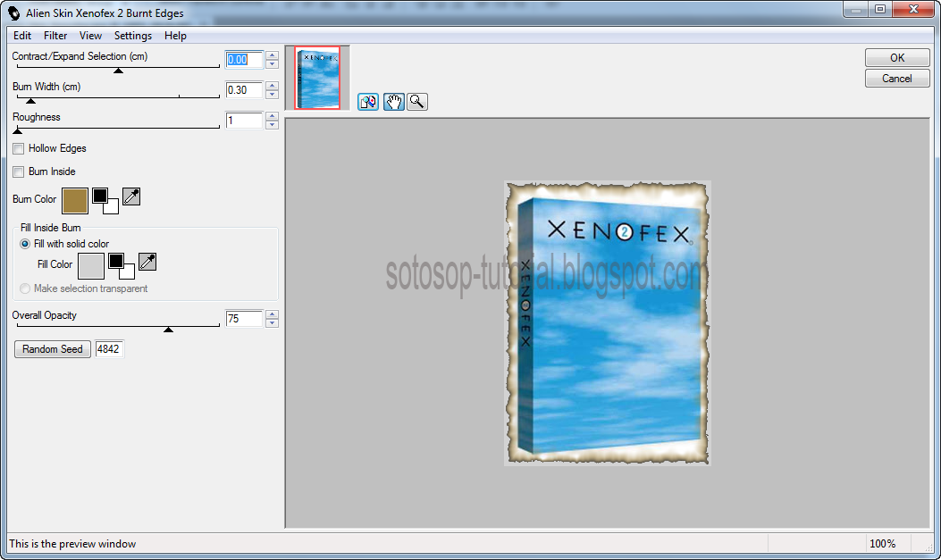Decrease Overall Opacity with down arrow
Viewport: 941px width, 560px height.
click(272, 322)
